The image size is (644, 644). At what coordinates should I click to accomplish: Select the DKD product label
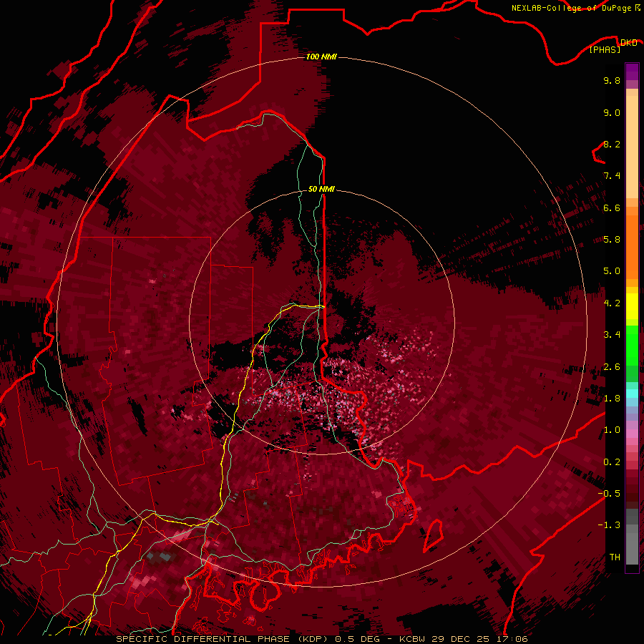628,43
